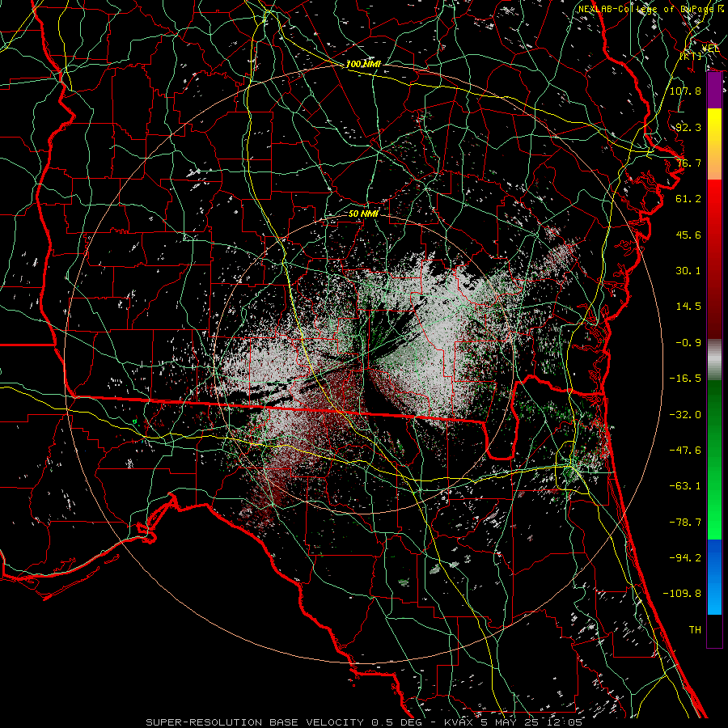Click the -109.8 velocity scale value
Image resolution: width=728 pixels, height=728 pixels.
pos(682,594)
